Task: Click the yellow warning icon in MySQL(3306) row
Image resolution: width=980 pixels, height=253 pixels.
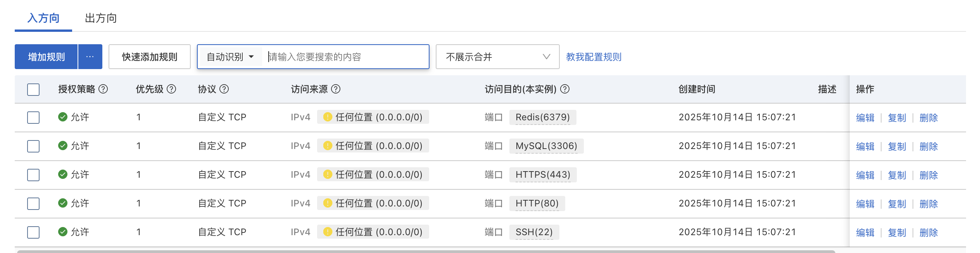Action: point(328,146)
